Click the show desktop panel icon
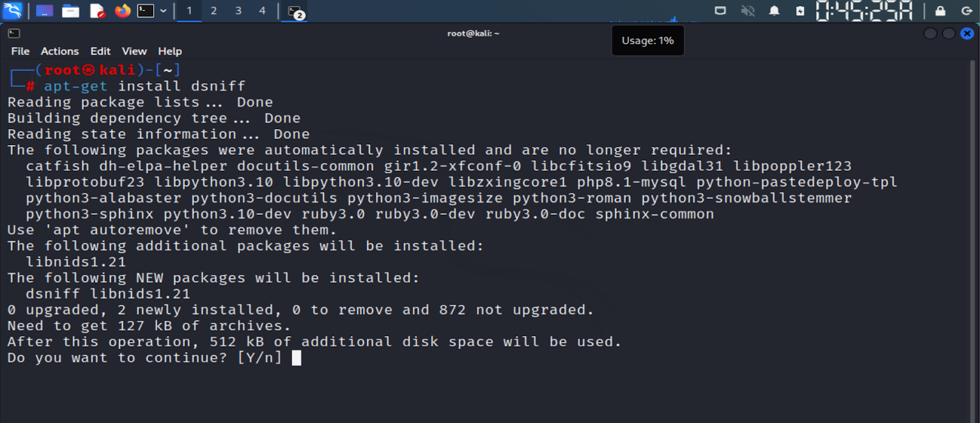This screenshot has height=423, width=980. [x=44, y=10]
